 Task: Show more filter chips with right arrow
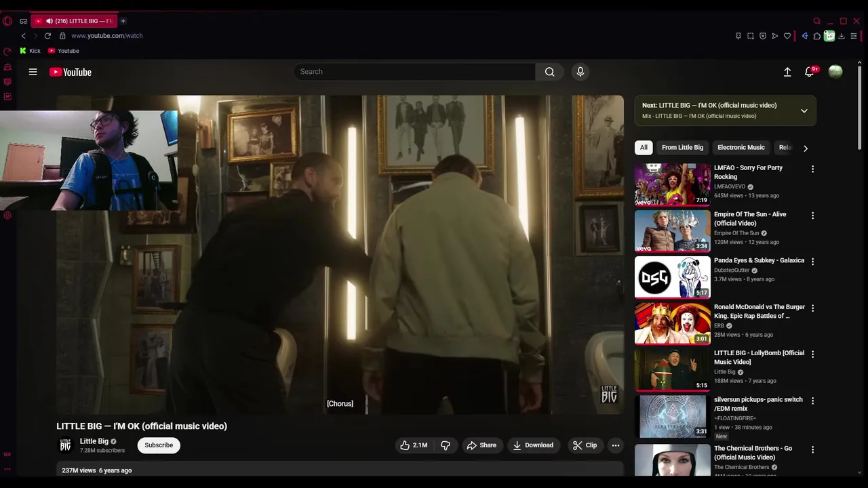(x=806, y=148)
